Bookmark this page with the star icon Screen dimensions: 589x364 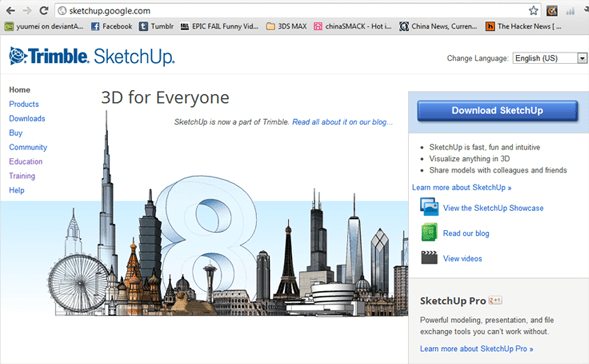(533, 11)
